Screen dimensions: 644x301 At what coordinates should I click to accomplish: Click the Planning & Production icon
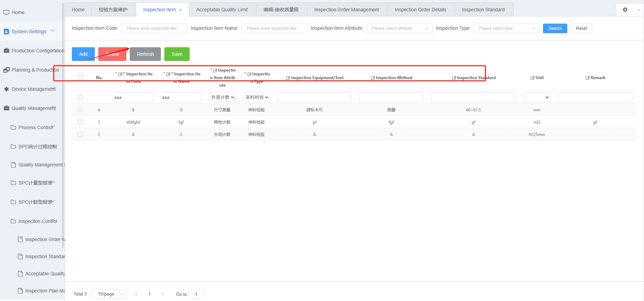6,70
